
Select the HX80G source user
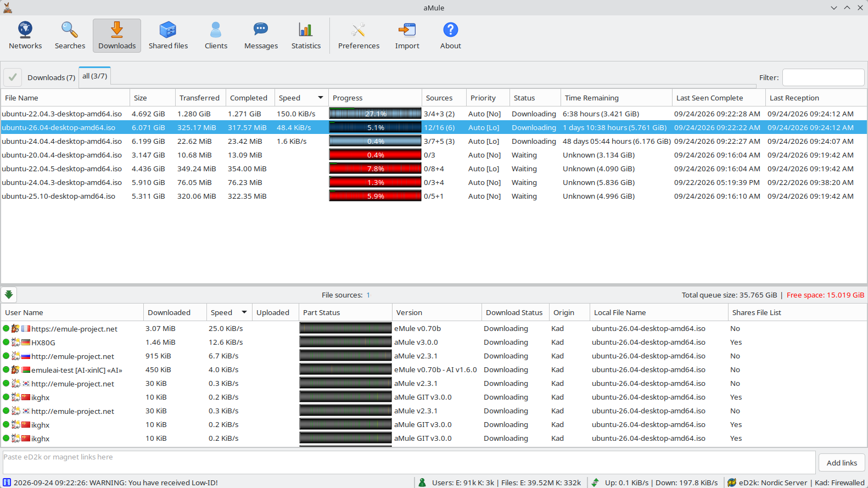(x=434, y=342)
